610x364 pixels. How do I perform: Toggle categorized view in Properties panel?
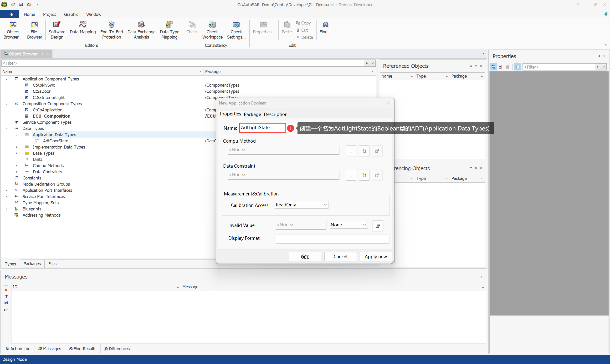(494, 67)
